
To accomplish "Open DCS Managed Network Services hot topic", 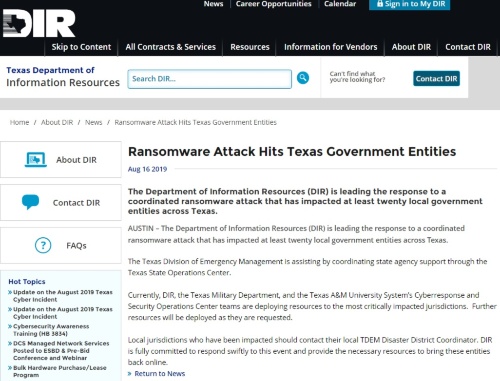I will [x=61, y=350].
